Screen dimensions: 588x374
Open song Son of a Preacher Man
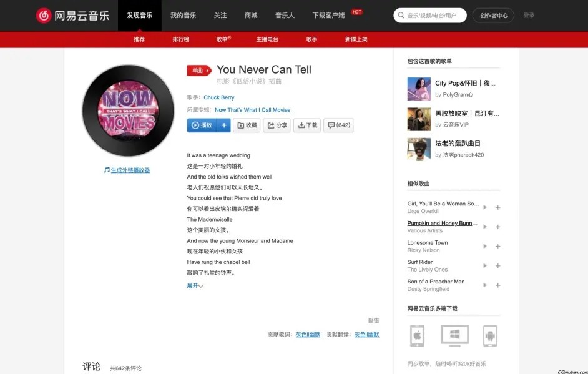point(436,282)
